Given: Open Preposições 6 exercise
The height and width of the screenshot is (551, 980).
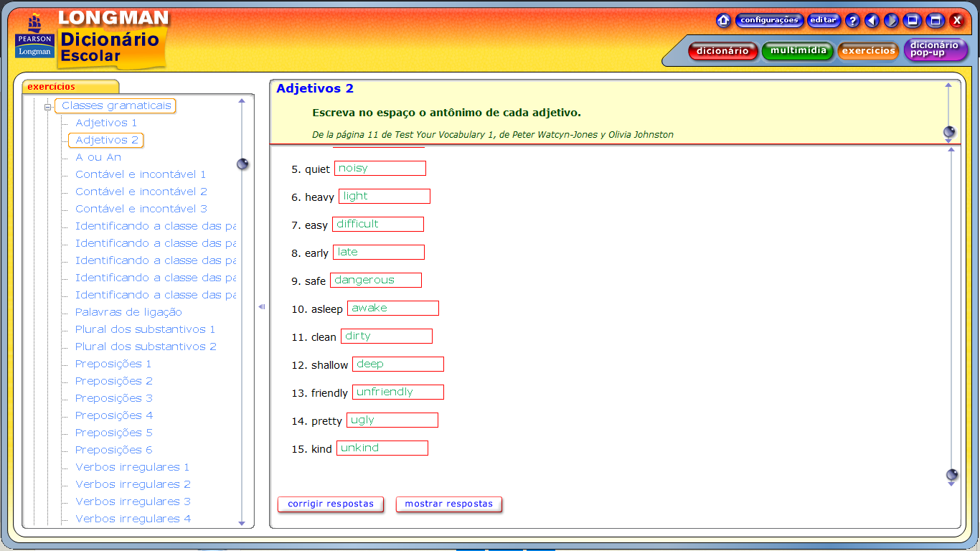Looking at the screenshot, I should [114, 450].
